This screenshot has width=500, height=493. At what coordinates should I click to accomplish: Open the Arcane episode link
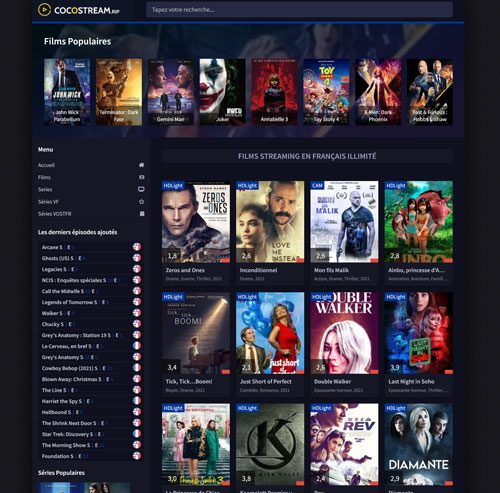tap(57, 247)
